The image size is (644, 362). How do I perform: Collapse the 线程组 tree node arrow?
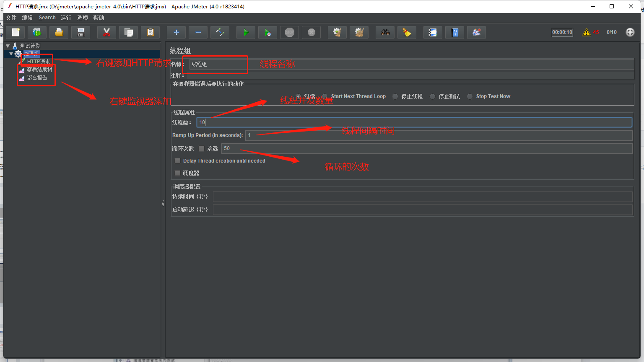[11, 54]
